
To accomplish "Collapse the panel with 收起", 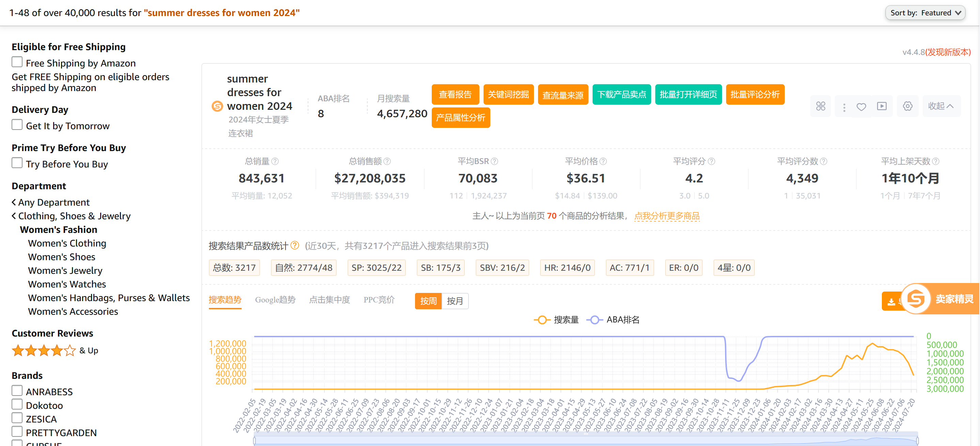I will pyautogui.click(x=940, y=106).
